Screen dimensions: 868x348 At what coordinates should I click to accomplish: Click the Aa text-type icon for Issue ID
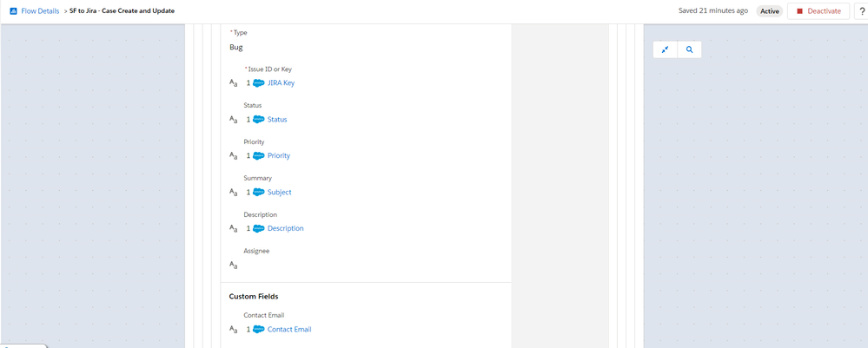234,83
